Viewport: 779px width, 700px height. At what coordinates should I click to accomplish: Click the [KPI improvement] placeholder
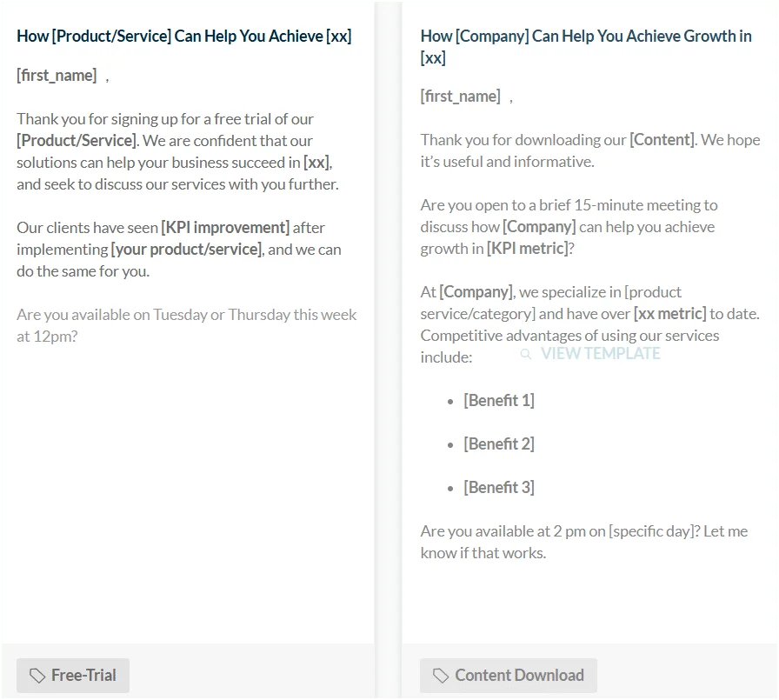(x=225, y=228)
